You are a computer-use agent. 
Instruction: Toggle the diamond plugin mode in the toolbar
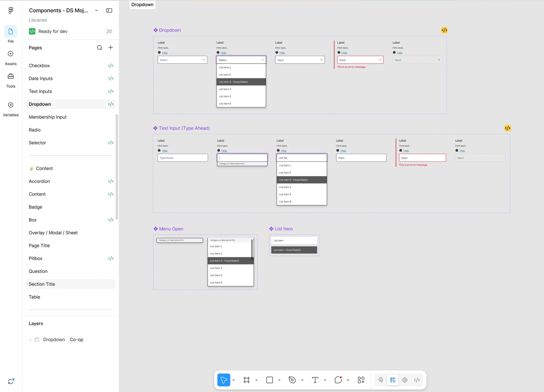point(405,380)
